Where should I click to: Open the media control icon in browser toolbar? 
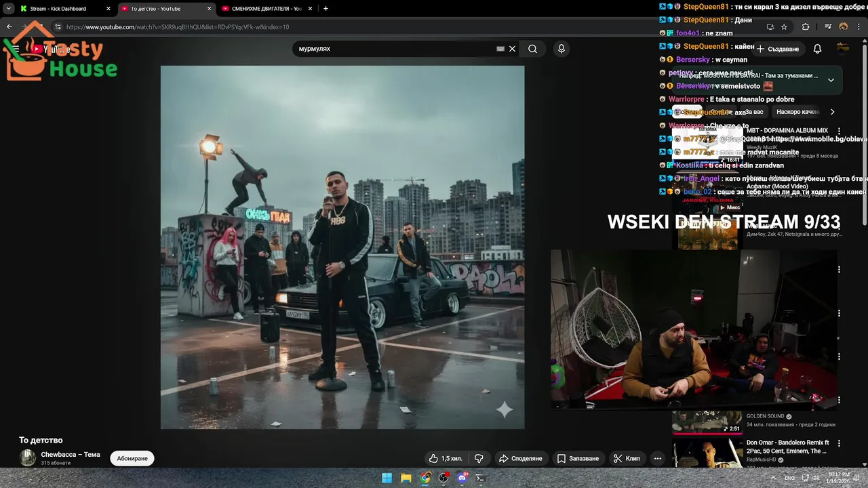click(828, 27)
